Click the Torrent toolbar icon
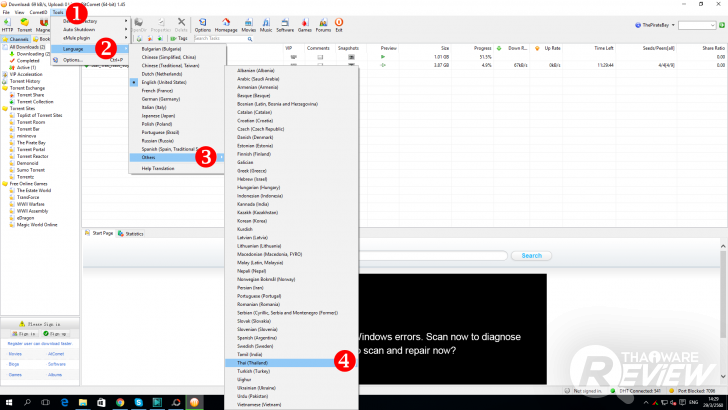 [x=25, y=25]
